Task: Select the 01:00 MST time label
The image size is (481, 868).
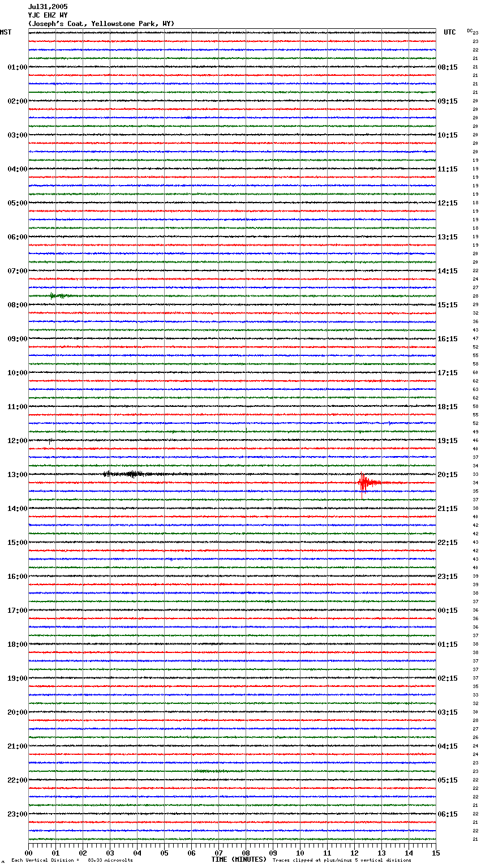Action: pyautogui.click(x=18, y=67)
